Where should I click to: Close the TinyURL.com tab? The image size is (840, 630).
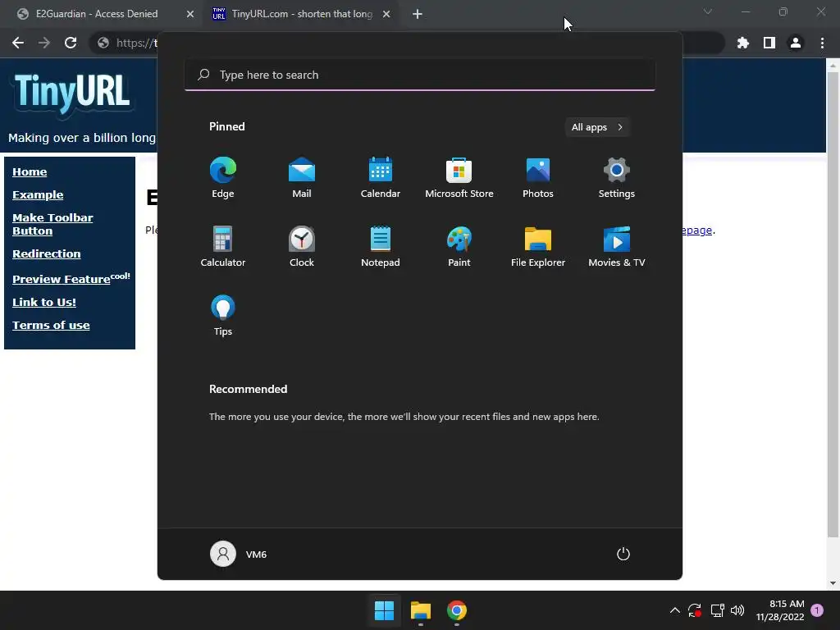[386, 14]
